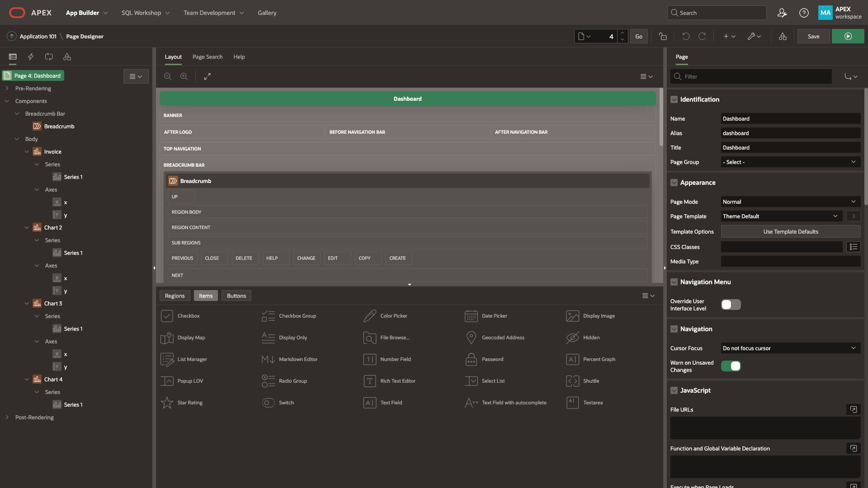Click into the Filter properties input field
The image size is (868, 488).
tap(751, 76)
